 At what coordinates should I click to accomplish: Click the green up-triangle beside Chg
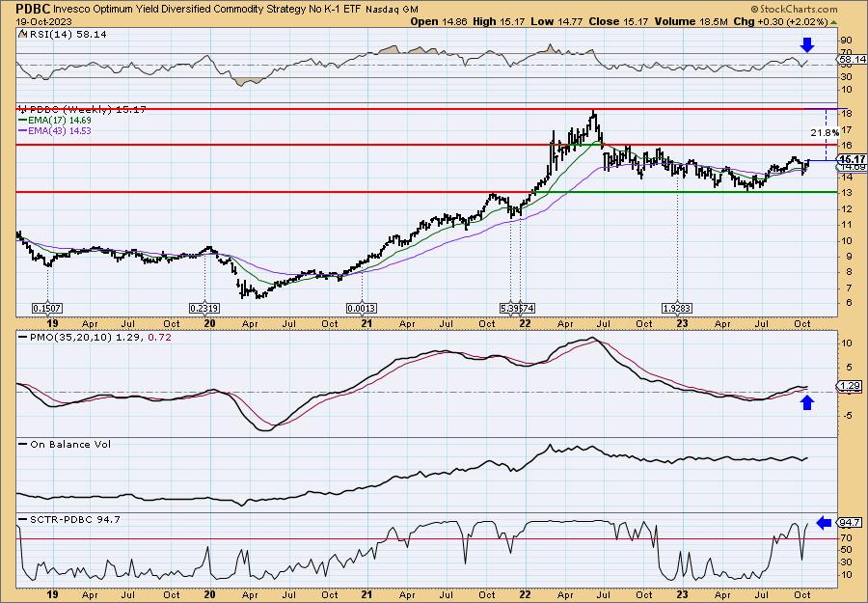coord(833,21)
